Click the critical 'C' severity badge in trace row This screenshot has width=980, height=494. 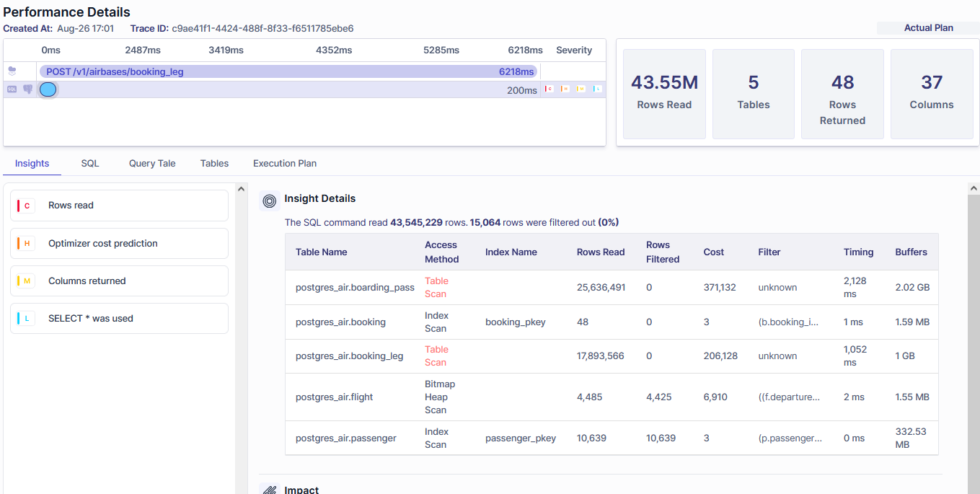[x=549, y=89]
